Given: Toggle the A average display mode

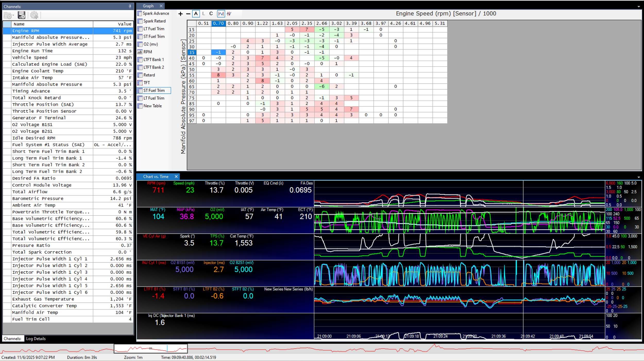Looking at the screenshot, I should [196, 14].
